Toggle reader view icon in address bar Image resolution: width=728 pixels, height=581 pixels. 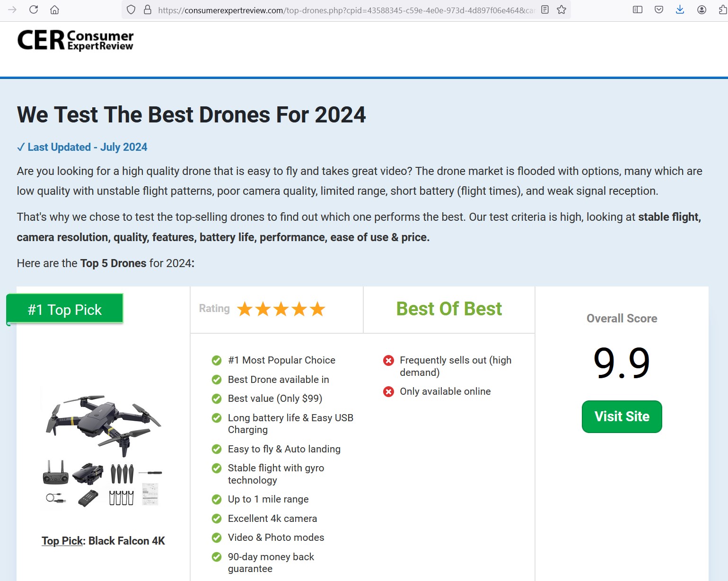tap(545, 9)
